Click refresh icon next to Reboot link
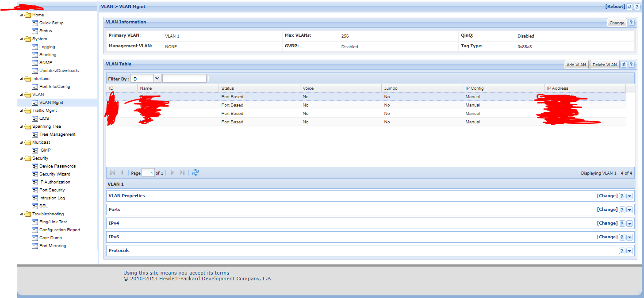 click(629, 7)
